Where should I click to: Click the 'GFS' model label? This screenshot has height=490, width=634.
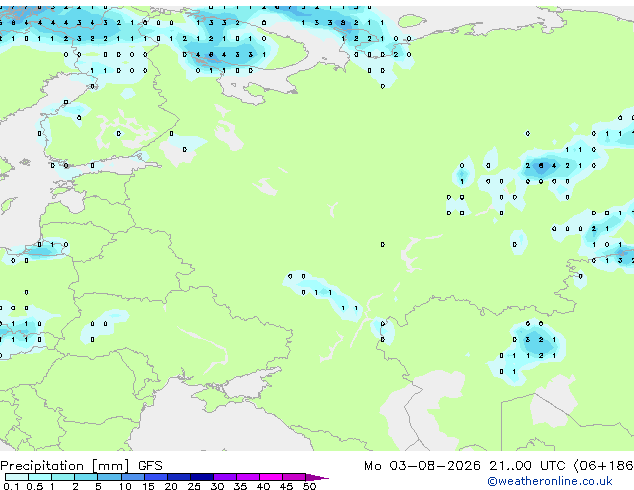click(150, 466)
